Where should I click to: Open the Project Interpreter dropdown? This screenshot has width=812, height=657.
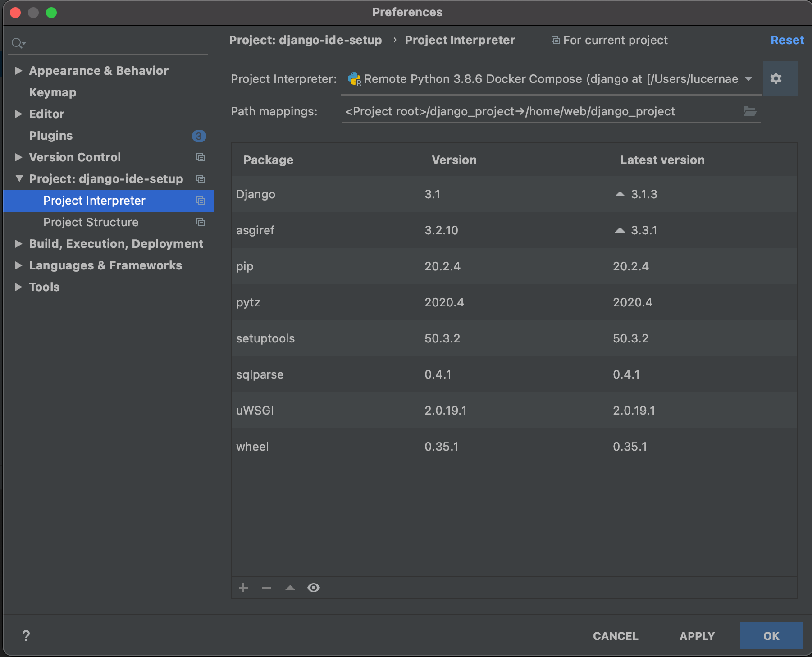point(551,79)
